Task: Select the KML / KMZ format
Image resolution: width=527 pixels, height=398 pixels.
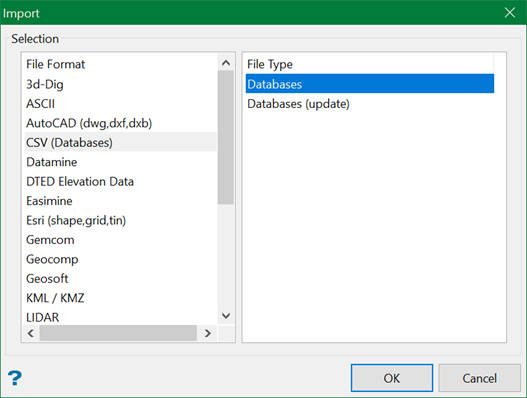Action: (x=121, y=298)
